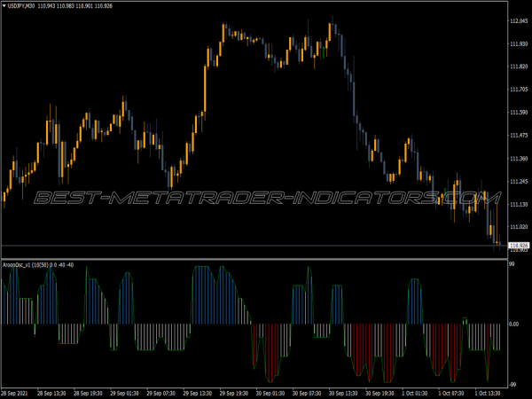Screen dimensions: 532x399
Task: Click the 111.820 price scale label
Action: pyautogui.click(x=518, y=66)
